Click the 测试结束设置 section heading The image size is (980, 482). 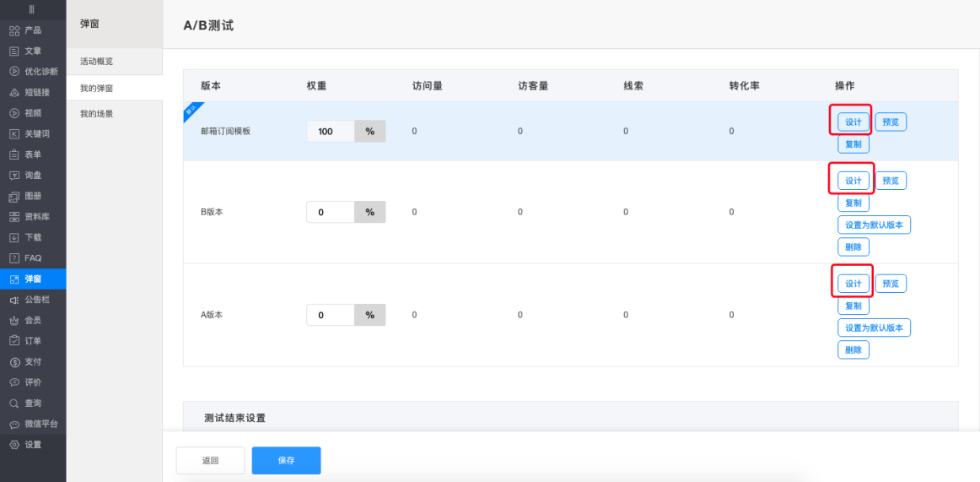[x=235, y=418]
